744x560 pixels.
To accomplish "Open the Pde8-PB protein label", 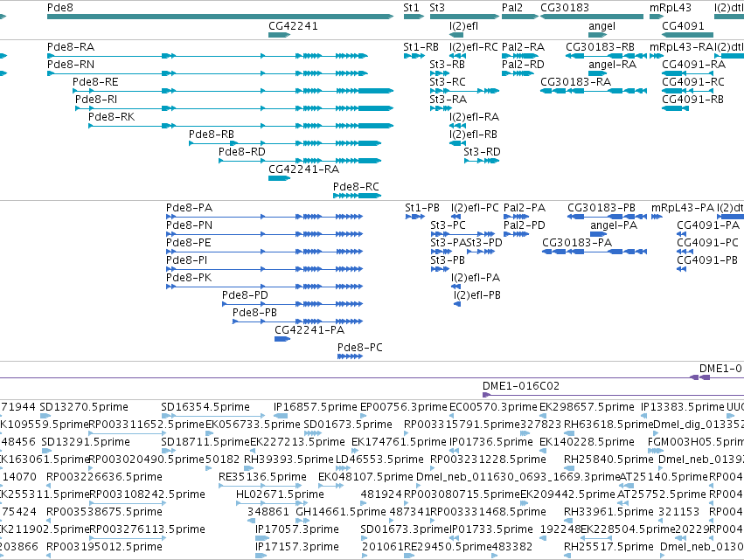I will coord(254,314).
